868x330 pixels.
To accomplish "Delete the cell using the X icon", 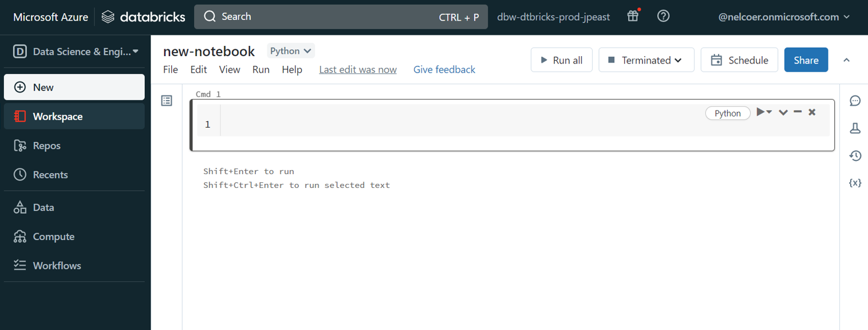I will (812, 112).
